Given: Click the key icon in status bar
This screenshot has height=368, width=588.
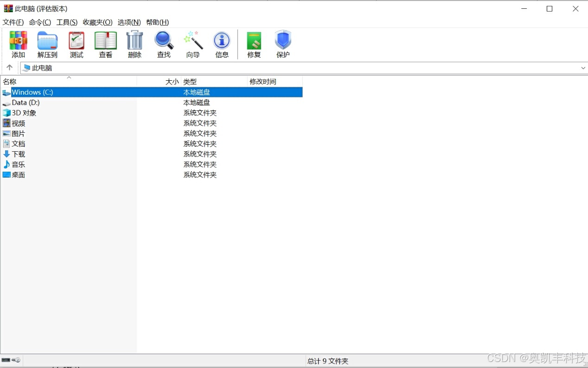Looking at the screenshot, I should tap(17, 360).
